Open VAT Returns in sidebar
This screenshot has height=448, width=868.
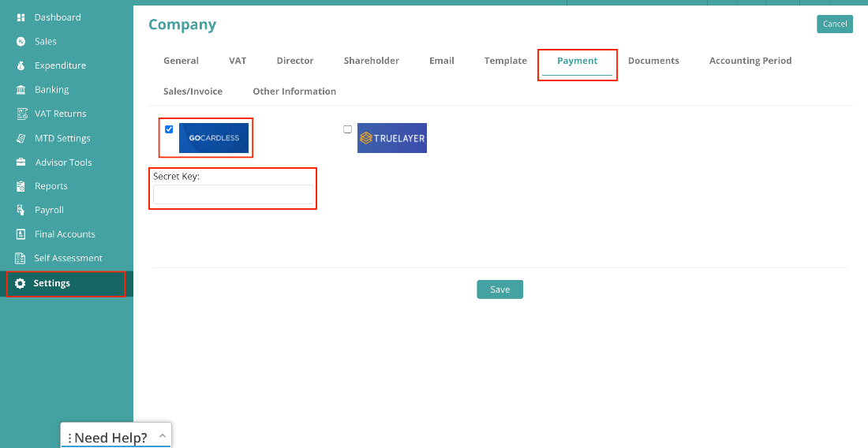60,114
